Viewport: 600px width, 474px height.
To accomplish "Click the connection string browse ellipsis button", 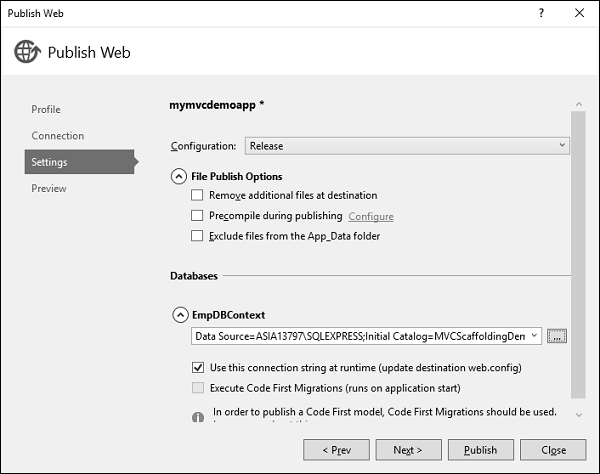I will tap(557, 336).
